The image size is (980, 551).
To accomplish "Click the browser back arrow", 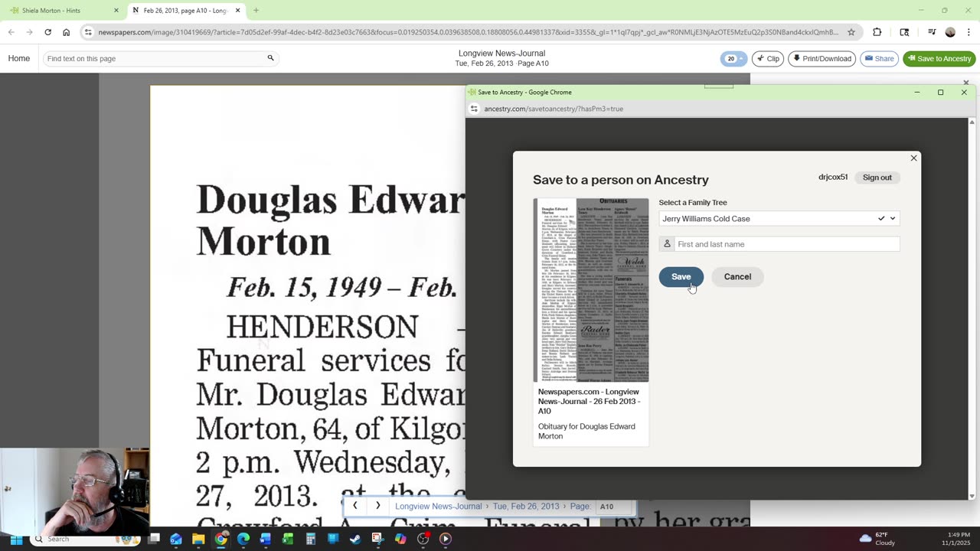I will tap(11, 32).
